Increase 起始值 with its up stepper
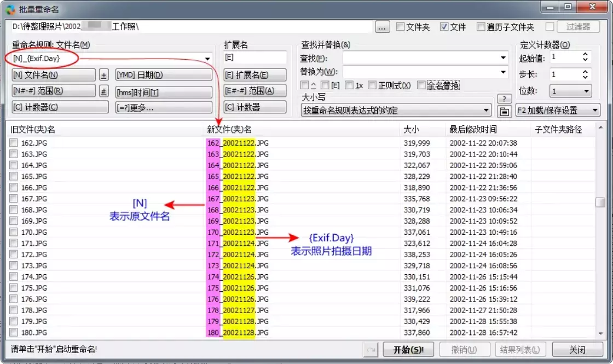 pyautogui.click(x=585, y=54)
